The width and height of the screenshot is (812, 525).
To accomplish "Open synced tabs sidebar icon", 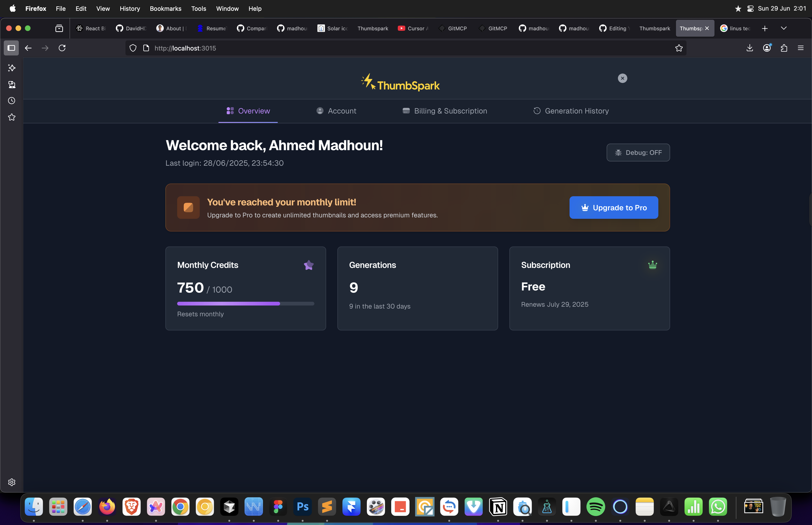I will tap(12, 84).
